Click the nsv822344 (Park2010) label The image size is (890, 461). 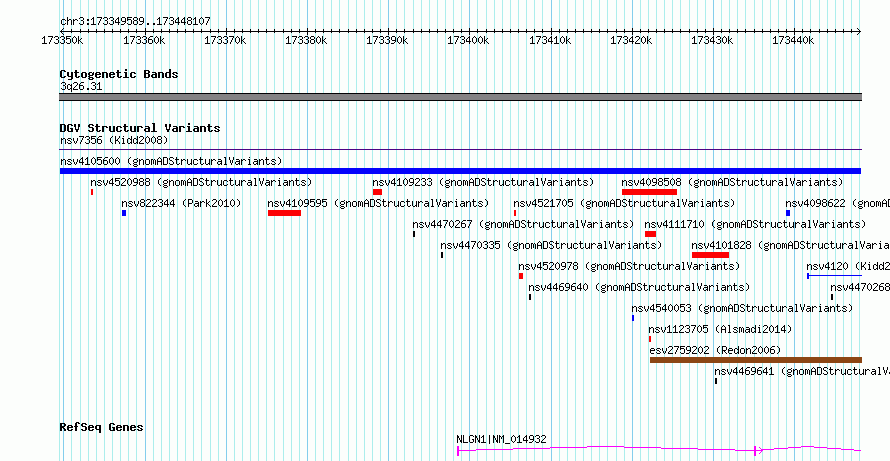tap(181, 203)
